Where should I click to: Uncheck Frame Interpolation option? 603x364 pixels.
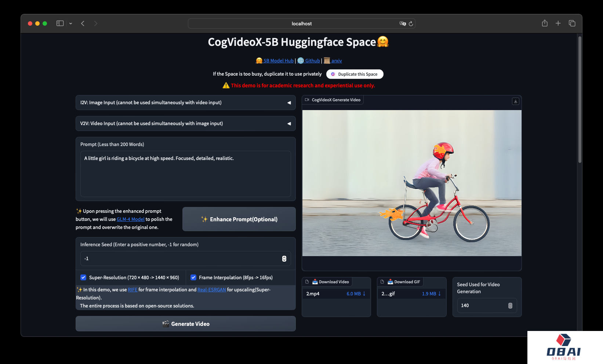(193, 277)
